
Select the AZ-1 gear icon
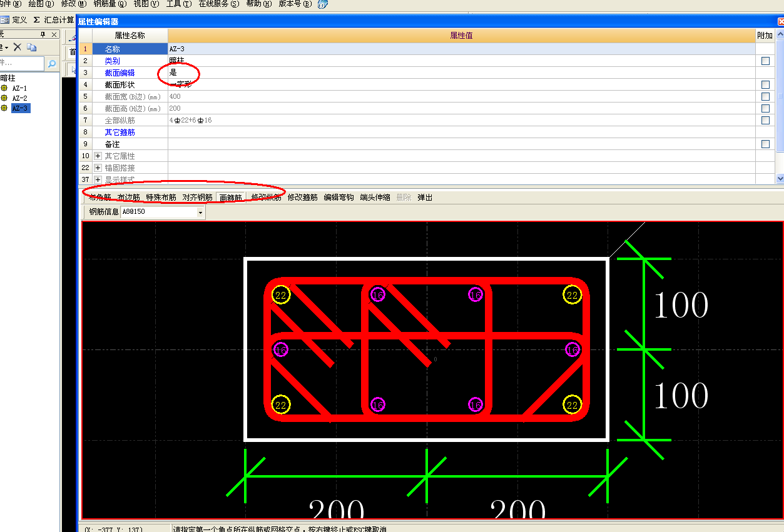point(4,88)
